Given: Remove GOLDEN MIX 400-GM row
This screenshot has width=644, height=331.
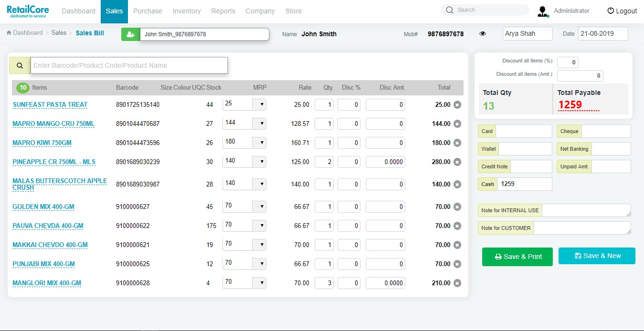Looking at the screenshot, I should pos(457,207).
